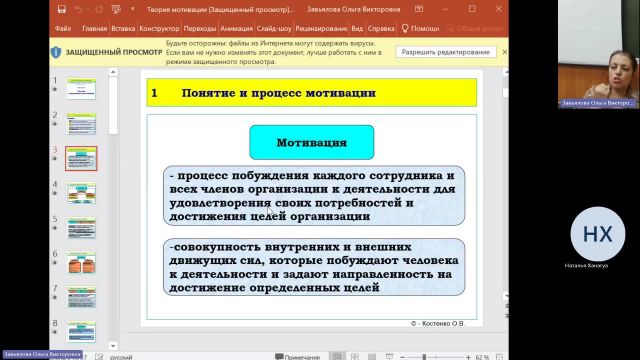Switch to Reading view icon
The width and height of the screenshot is (640, 360).
click(372, 357)
